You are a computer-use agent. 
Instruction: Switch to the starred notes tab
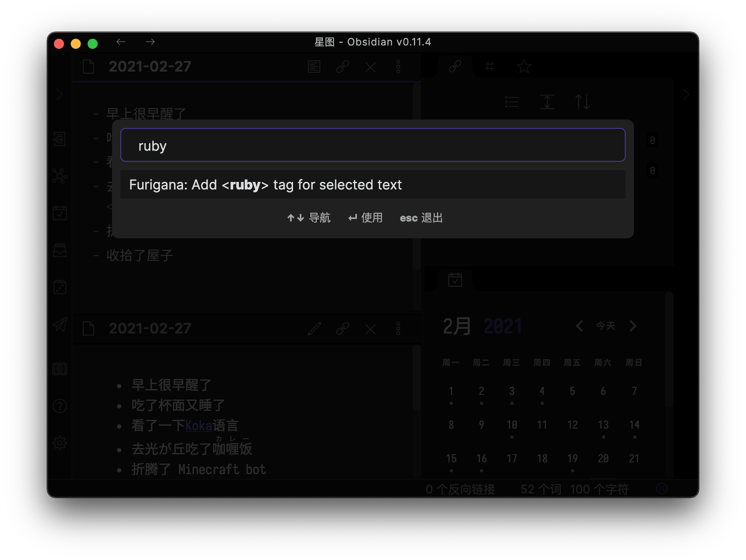point(524,66)
